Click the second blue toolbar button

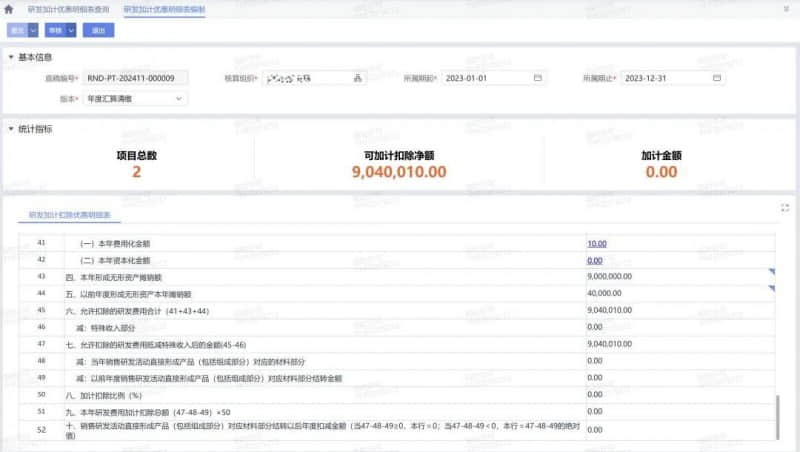(x=56, y=30)
